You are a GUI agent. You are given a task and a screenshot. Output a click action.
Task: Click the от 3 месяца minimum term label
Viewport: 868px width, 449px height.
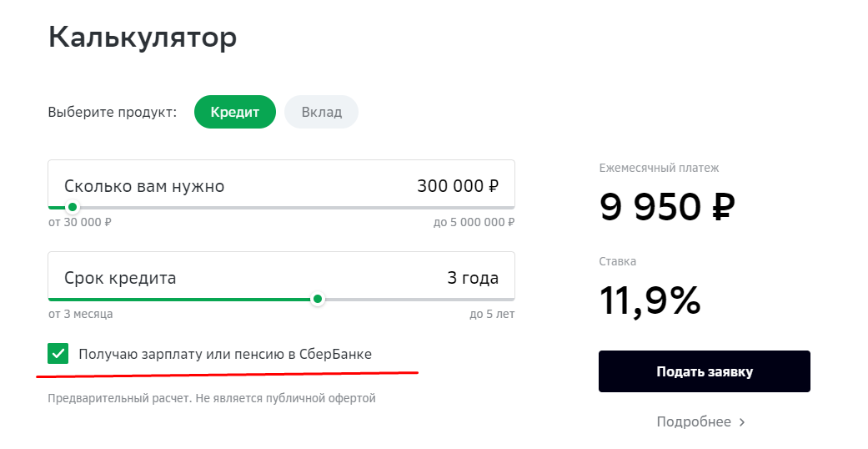tap(81, 315)
